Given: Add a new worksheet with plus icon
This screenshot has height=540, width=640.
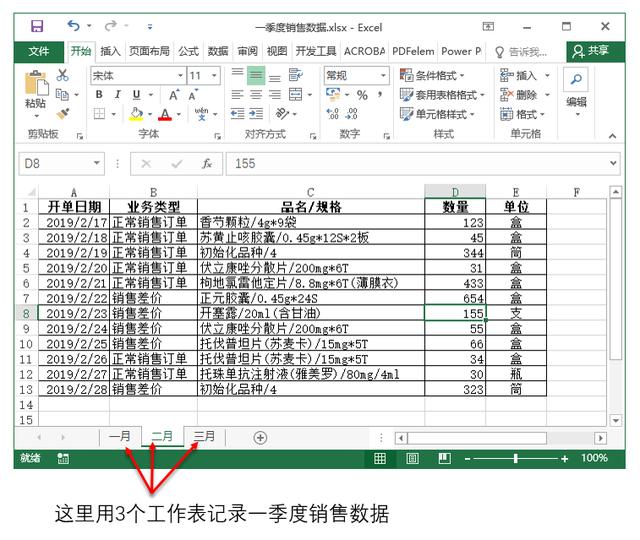Looking at the screenshot, I should (x=260, y=438).
